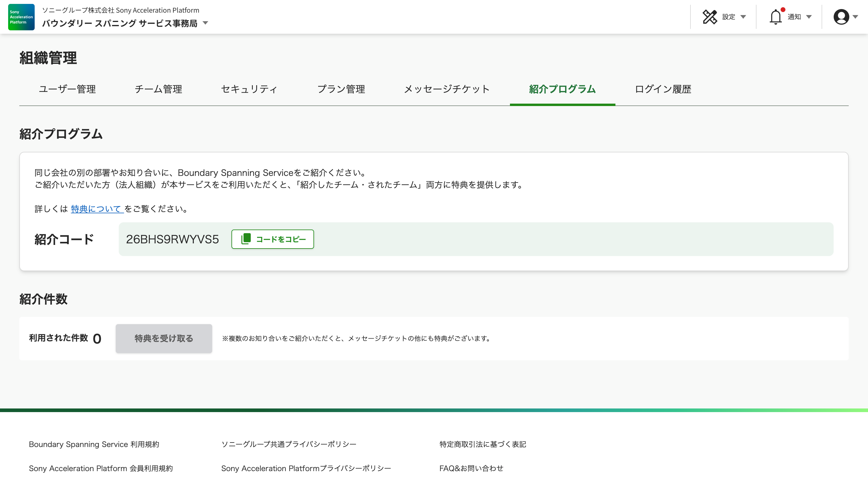
Task: Open the 通知 dropdown arrow
Action: point(809,17)
